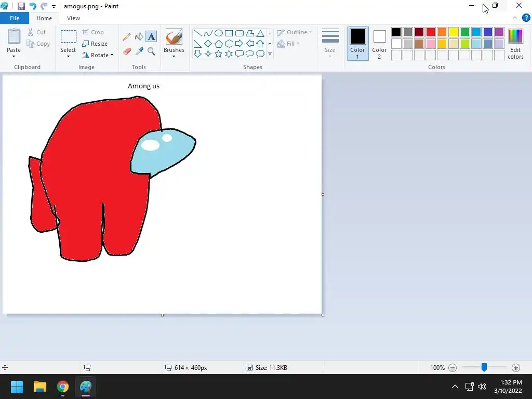532x399 pixels.
Task: Select the Fill with color bucket tool
Action: pyautogui.click(x=139, y=37)
